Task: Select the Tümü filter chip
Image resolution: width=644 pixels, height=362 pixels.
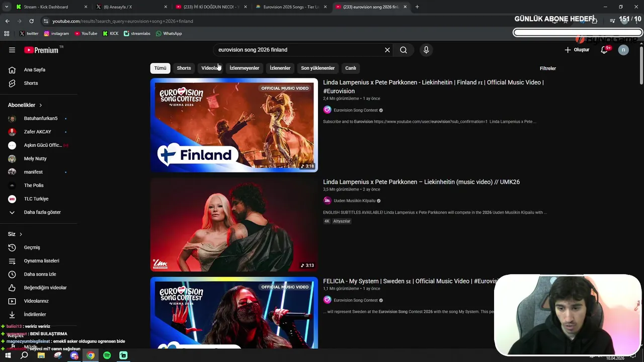Action: click(x=160, y=68)
